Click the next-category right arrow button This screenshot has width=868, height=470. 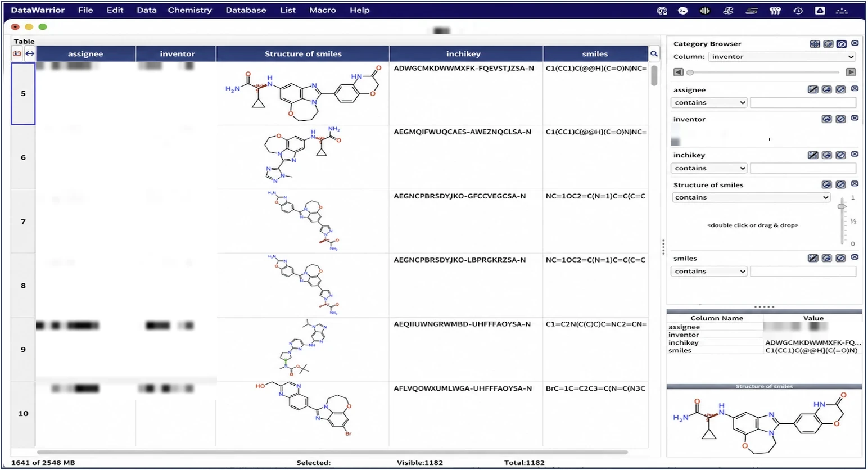click(x=851, y=73)
